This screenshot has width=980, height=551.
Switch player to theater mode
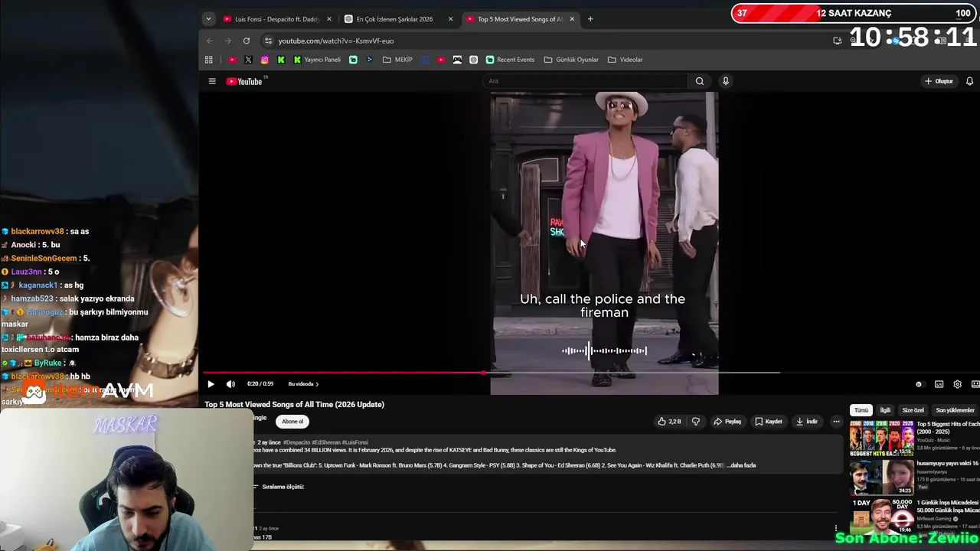[975, 384]
